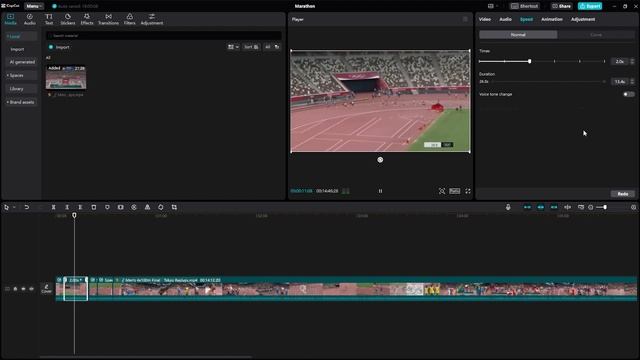Open the Stickers tab
This screenshot has width=640, height=360.
point(68,19)
